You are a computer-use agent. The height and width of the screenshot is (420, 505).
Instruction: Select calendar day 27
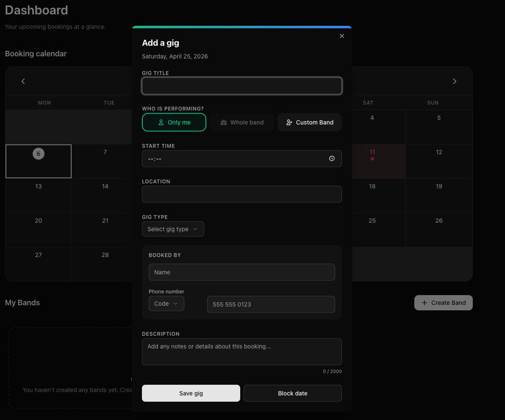tap(38, 264)
